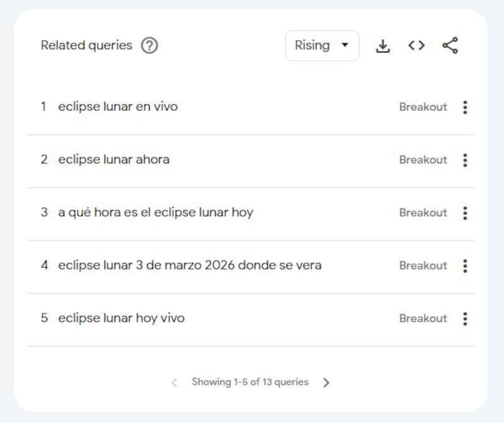Select query 'eclipse lunar en vivo'
Viewport: 504px width, 423px height.
[118, 107]
